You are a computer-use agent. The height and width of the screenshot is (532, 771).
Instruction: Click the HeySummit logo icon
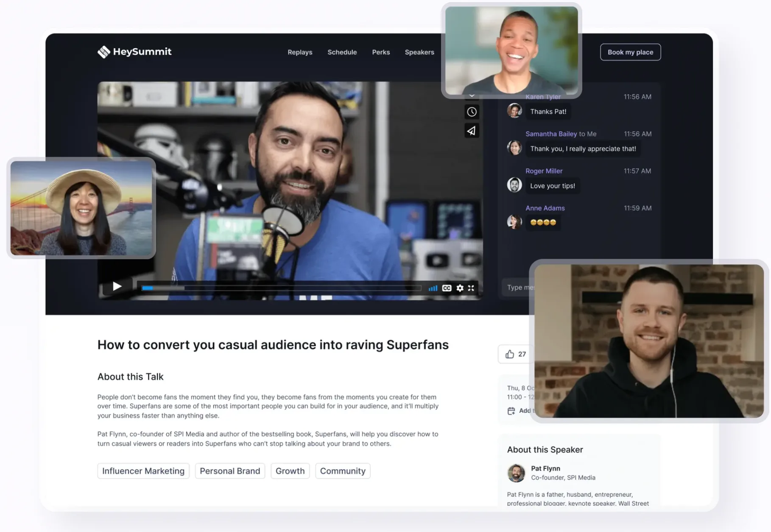point(103,52)
